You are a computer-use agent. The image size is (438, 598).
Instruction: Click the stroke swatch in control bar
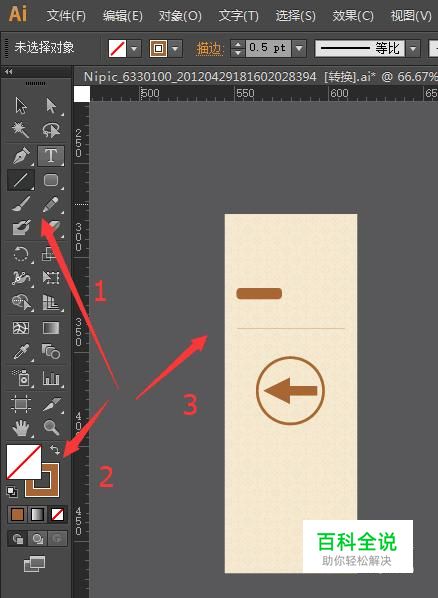click(x=158, y=49)
